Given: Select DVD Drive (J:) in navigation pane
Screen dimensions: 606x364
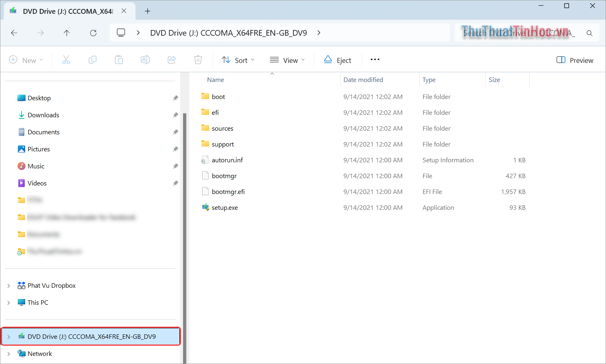Looking at the screenshot, I should [x=91, y=336].
